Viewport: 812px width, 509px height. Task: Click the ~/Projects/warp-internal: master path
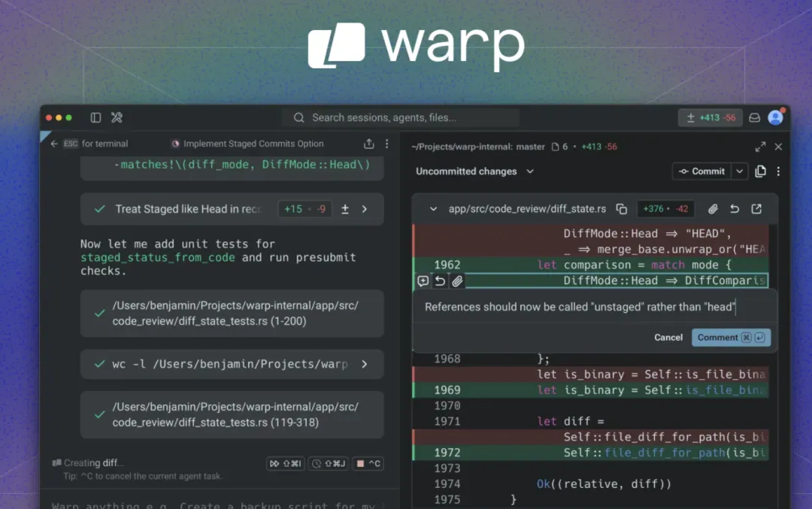click(478, 147)
